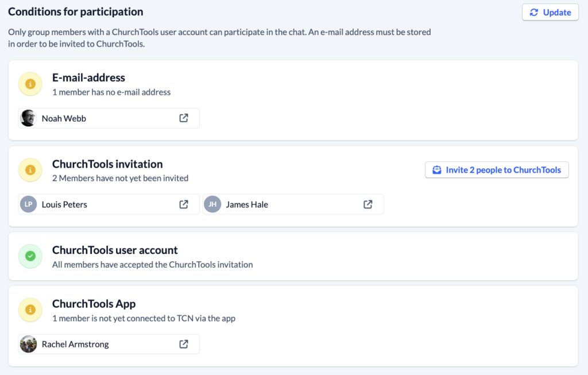
Task: Click the green checkmark for ChurchTools user account
Action: (x=30, y=256)
